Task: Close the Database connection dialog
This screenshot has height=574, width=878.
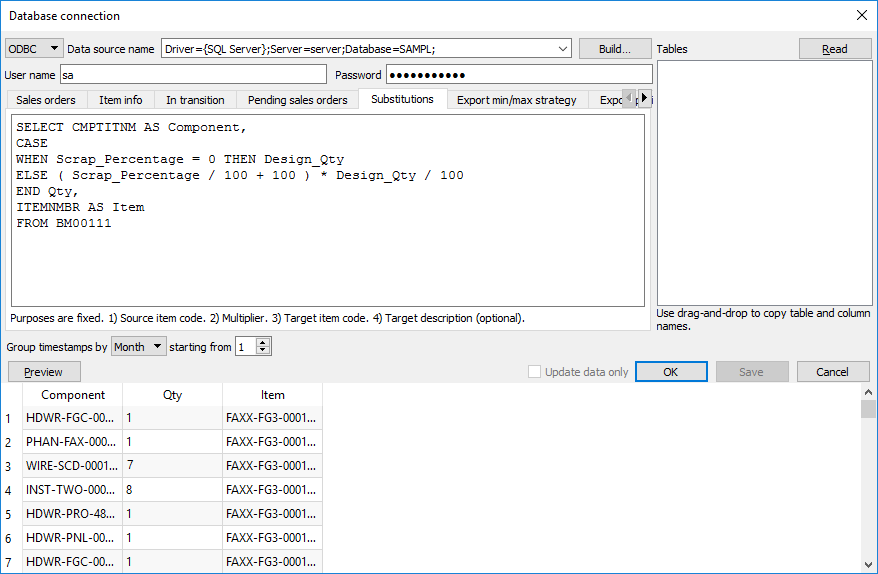Action: [x=861, y=15]
